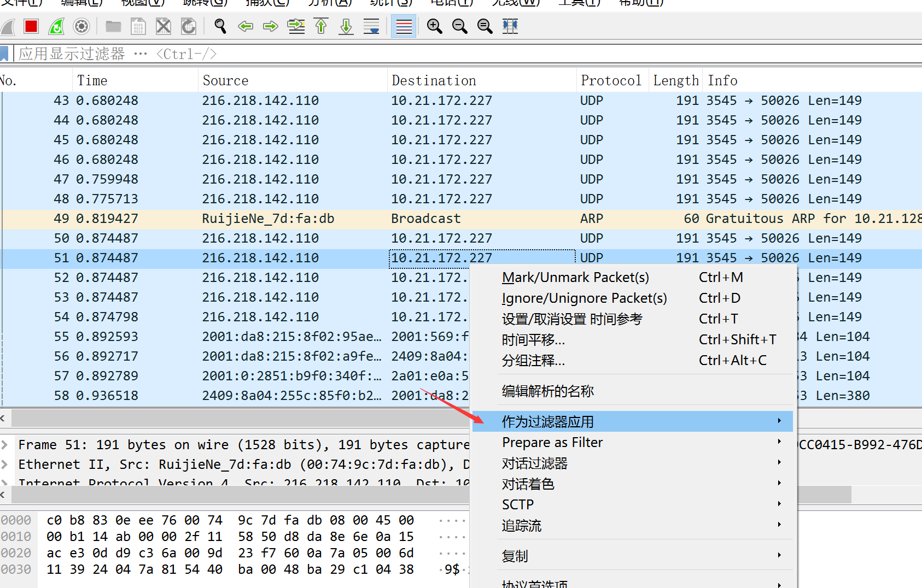Go back to previous packet arrow
The width and height of the screenshot is (922, 588).
pos(246,26)
